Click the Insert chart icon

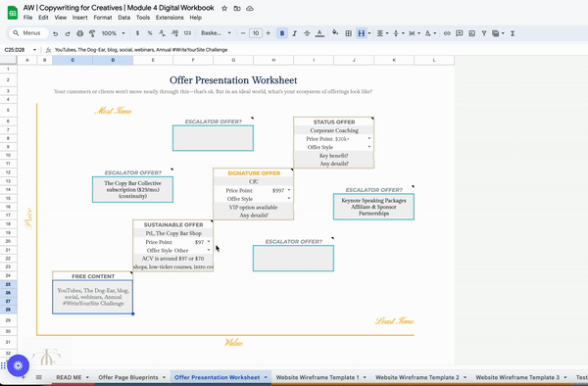pyautogui.click(x=471, y=33)
